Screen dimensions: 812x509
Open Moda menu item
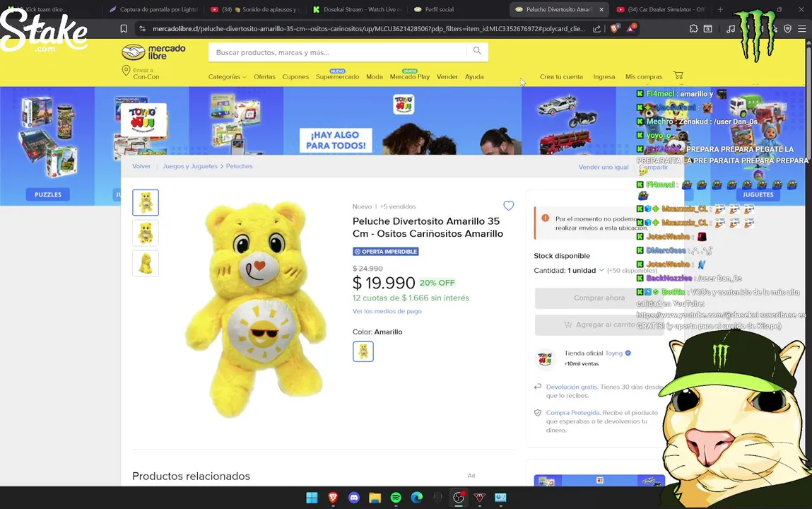coord(375,76)
